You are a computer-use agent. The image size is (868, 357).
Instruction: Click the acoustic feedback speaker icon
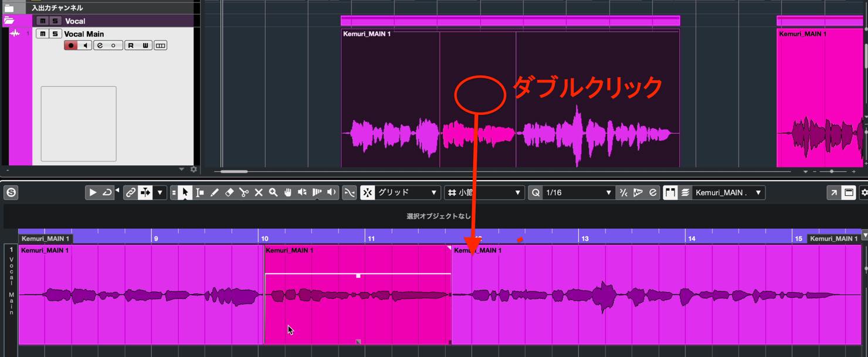[x=331, y=192]
